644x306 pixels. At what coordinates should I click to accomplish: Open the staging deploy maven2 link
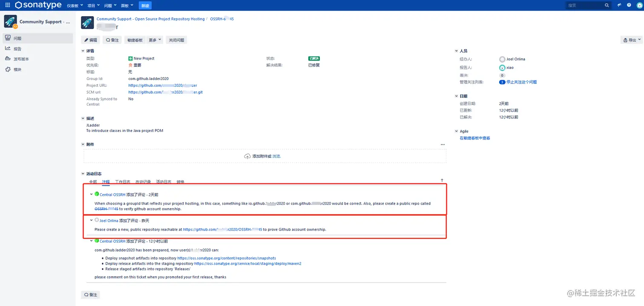[x=247, y=263]
